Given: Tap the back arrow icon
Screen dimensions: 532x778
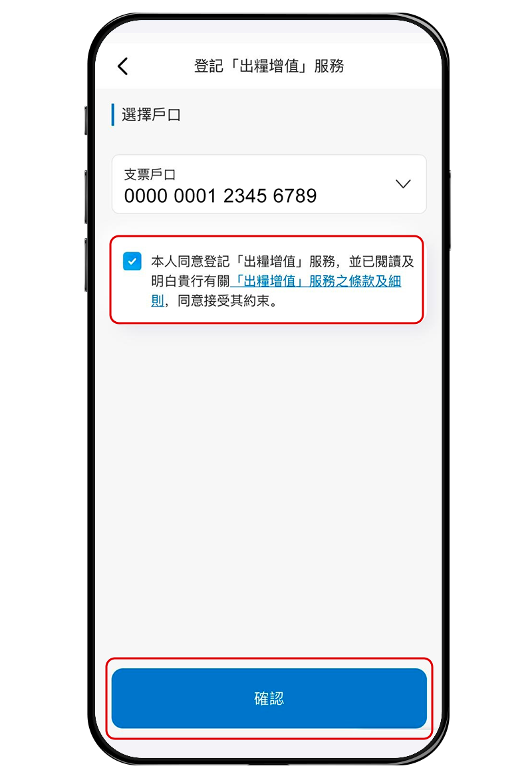Looking at the screenshot, I should pyautogui.click(x=122, y=66).
